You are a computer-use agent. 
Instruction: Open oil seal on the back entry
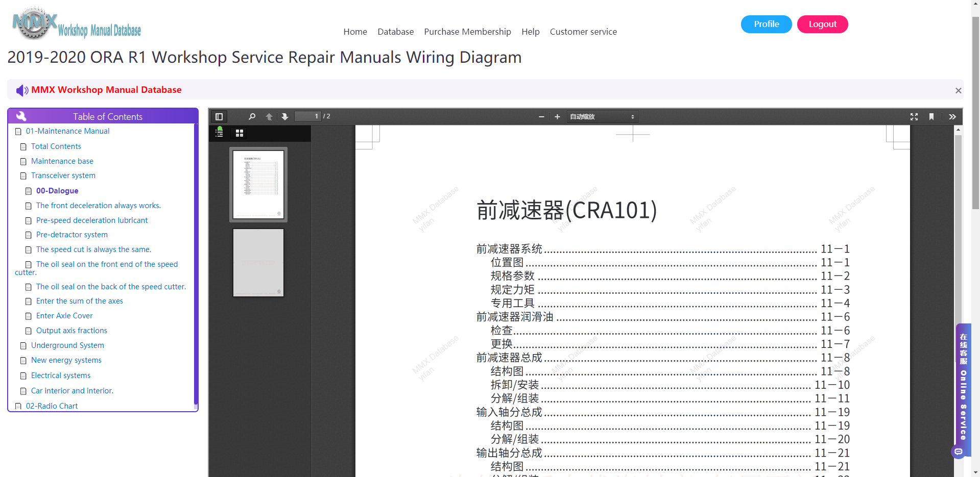point(111,287)
